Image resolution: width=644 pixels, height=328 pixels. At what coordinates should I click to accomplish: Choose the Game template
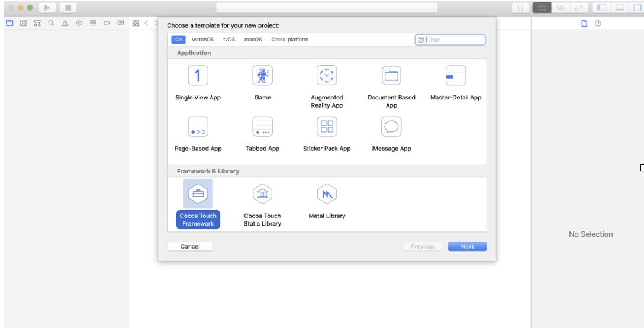[262, 82]
